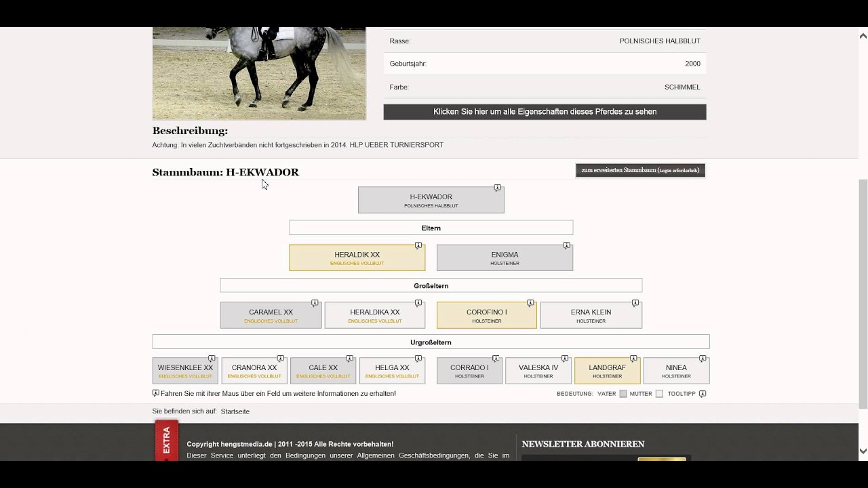Click tooltip icon on COROFINO I box

(x=530, y=303)
